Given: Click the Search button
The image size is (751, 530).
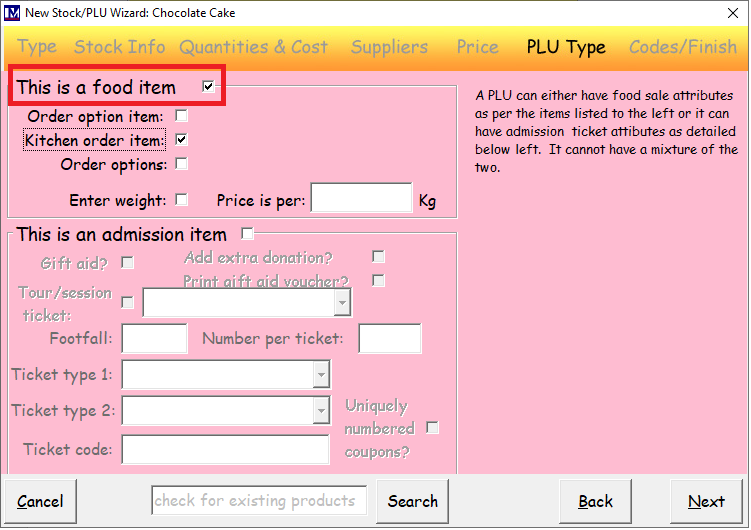Looking at the screenshot, I should pos(413,501).
